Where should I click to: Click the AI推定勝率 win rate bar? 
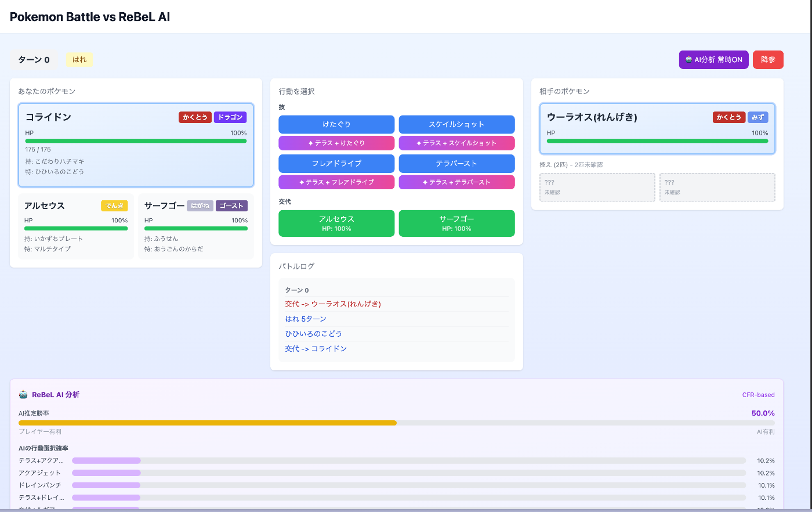tap(397, 423)
